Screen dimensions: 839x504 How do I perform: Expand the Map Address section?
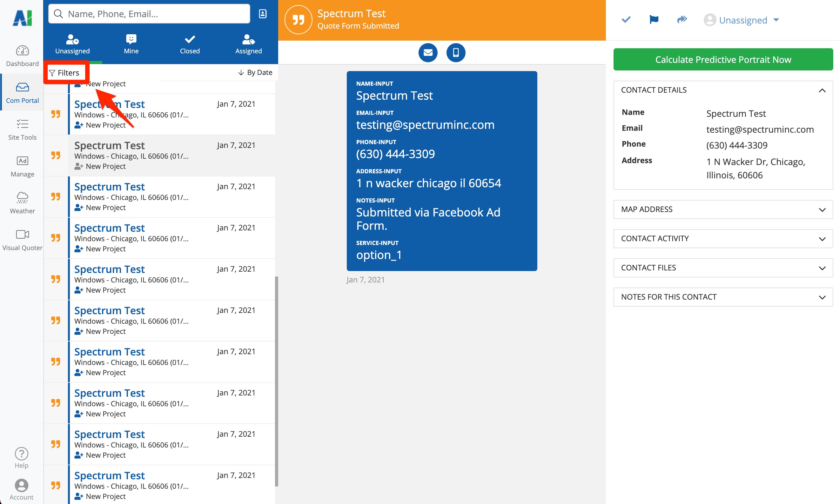pos(723,209)
